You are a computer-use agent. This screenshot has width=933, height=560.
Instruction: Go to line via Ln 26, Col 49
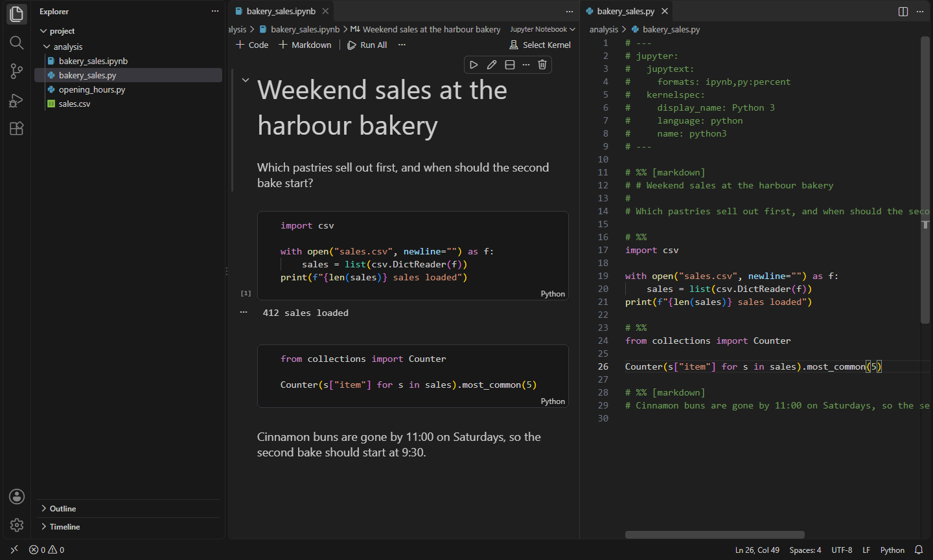coord(757,550)
